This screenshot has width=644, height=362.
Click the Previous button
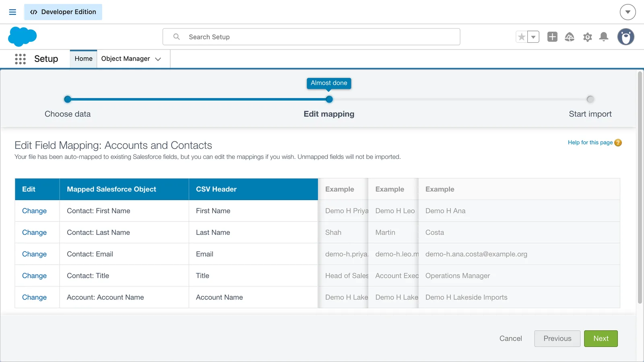coord(557,339)
